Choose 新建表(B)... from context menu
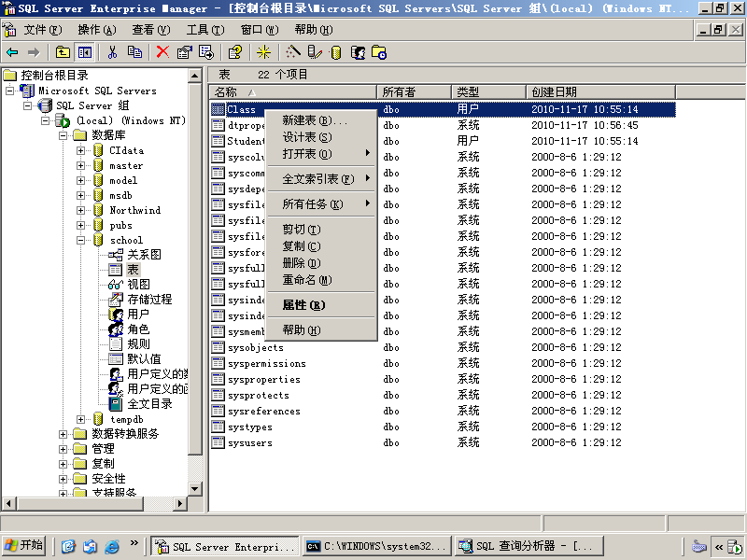This screenshot has height=560, width=747. point(321,120)
